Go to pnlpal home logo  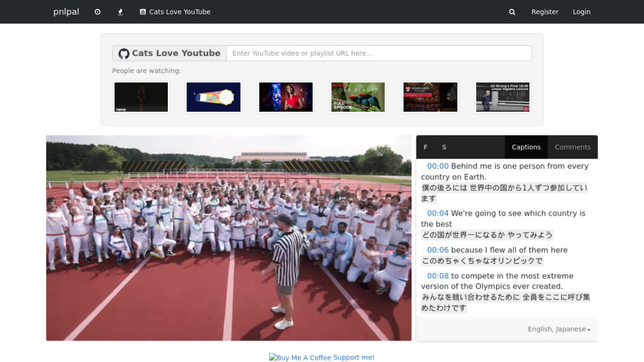coord(66,12)
